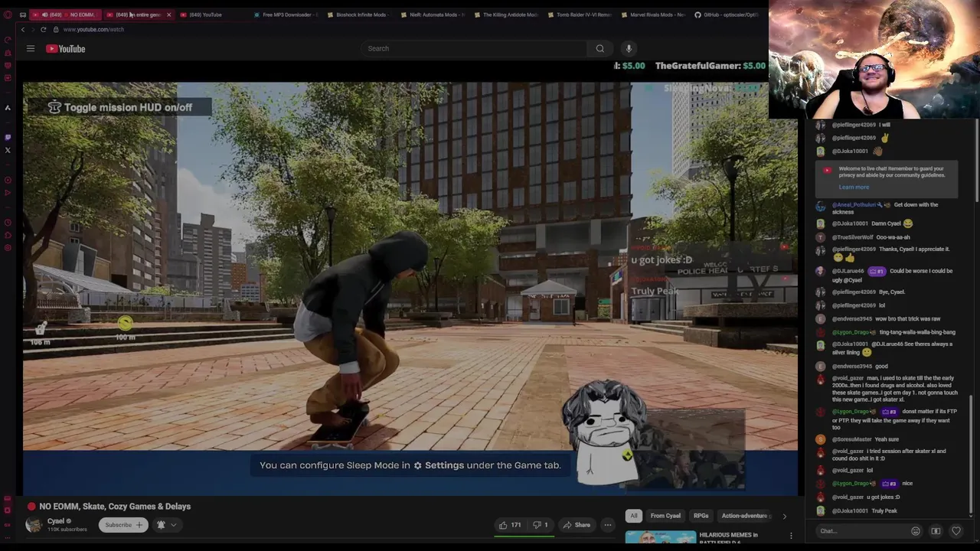Open @DJoka10001's 'Truly Peak' chat message
This screenshot has width=980, height=551.
point(865,511)
